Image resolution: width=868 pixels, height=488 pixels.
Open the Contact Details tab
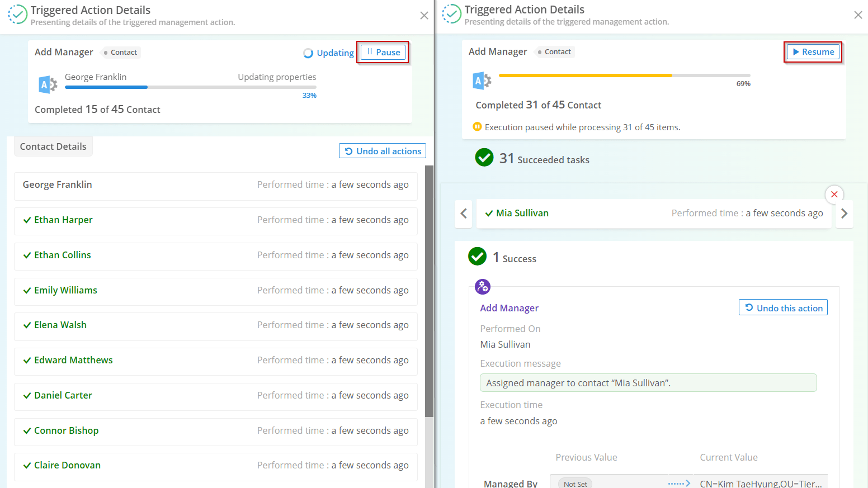(x=53, y=146)
